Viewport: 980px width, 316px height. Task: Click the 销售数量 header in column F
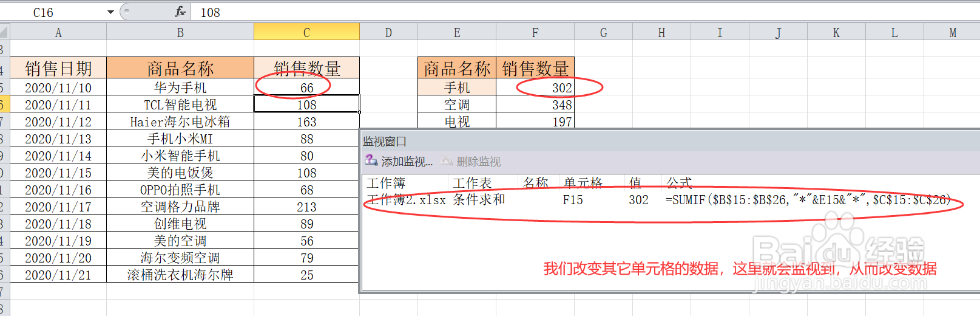pyautogui.click(x=535, y=68)
